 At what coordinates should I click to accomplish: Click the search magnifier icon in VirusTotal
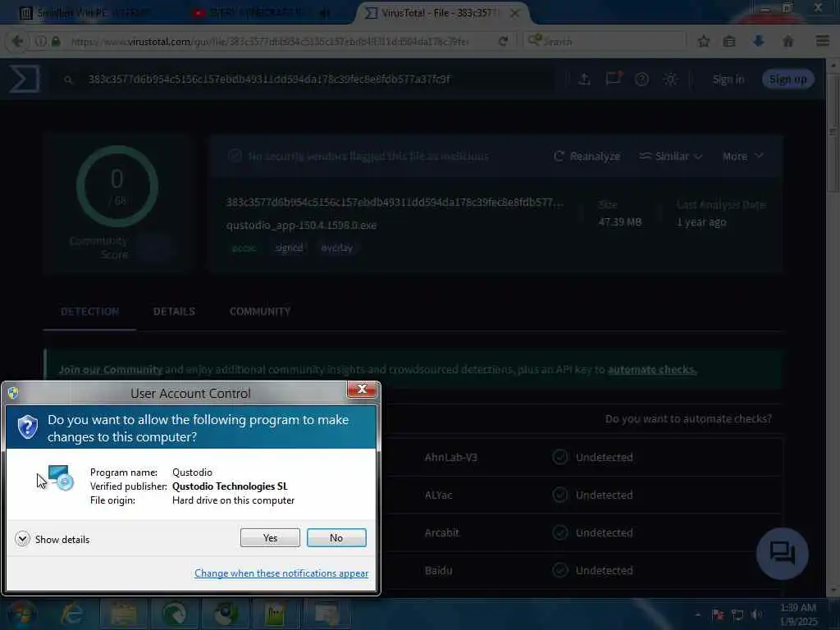tap(68, 80)
